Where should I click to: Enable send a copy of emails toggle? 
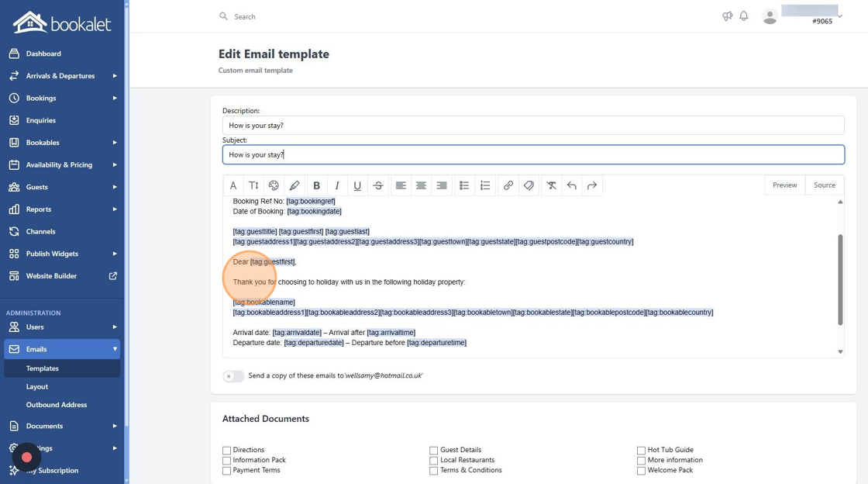(233, 376)
